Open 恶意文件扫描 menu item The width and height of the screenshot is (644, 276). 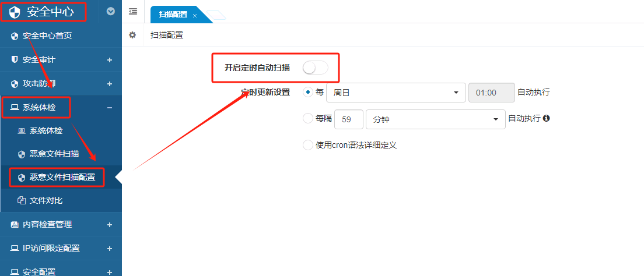[x=54, y=154]
